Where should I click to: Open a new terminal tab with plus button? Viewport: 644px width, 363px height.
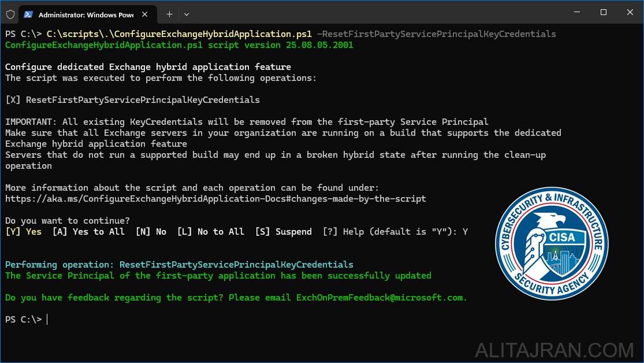169,14
